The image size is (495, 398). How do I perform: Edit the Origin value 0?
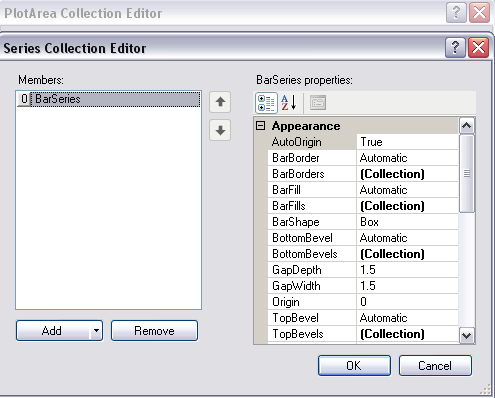pyautogui.click(x=408, y=302)
